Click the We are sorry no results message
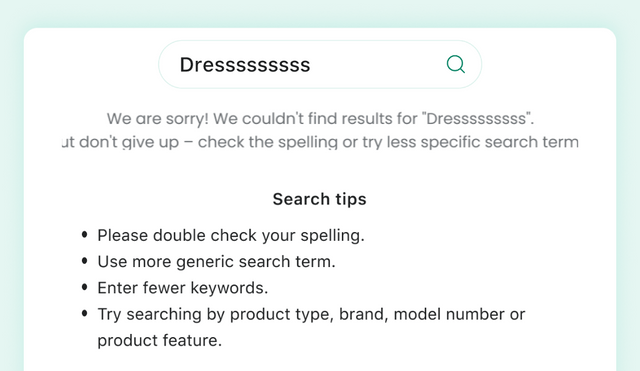The image size is (640, 371). 320,119
